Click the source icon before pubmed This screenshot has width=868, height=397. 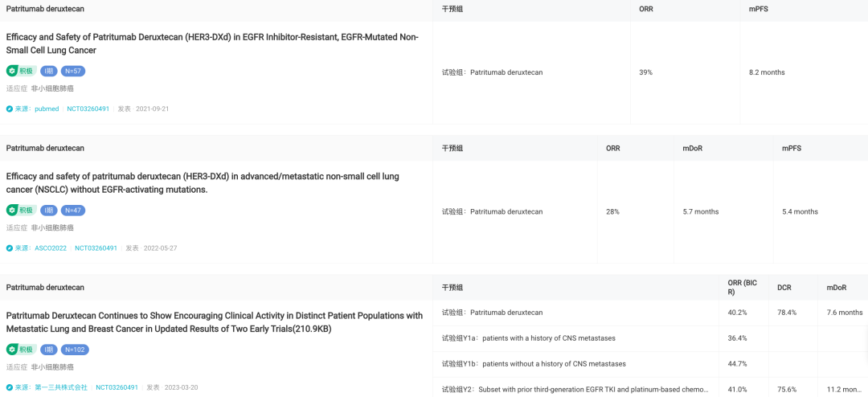10,109
